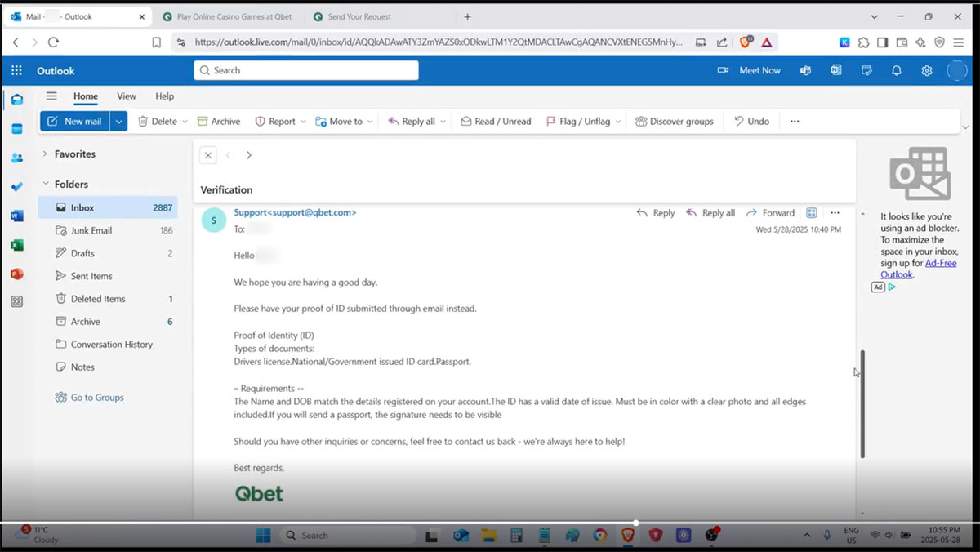Click Forward in the message header
The width and height of the screenshot is (980, 552).
[769, 213]
